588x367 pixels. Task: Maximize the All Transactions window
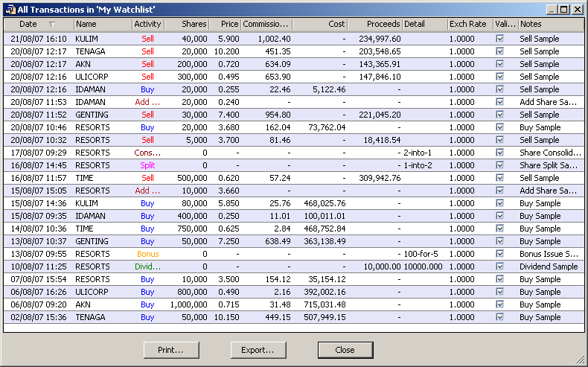564,10
